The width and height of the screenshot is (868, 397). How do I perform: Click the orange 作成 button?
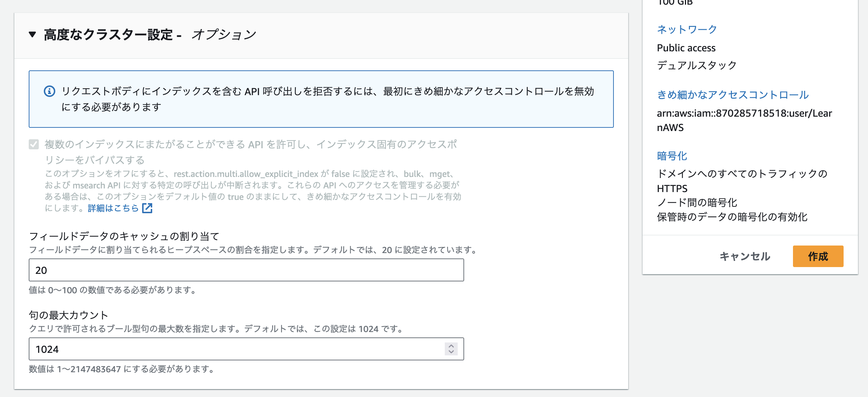click(x=818, y=256)
